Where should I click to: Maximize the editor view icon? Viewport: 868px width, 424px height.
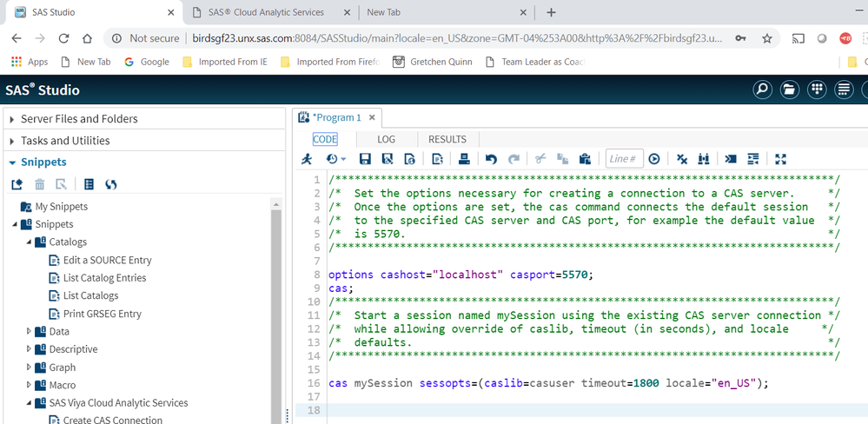tap(780, 159)
